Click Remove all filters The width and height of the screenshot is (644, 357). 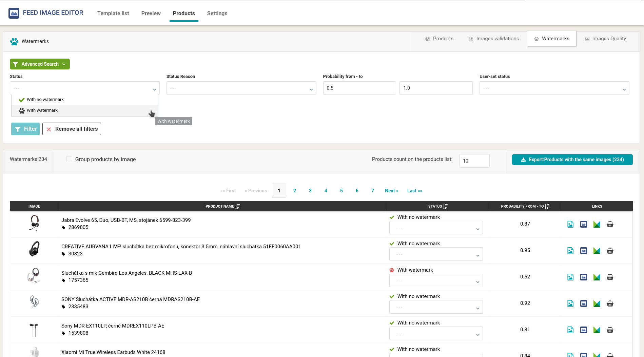coord(72,129)
